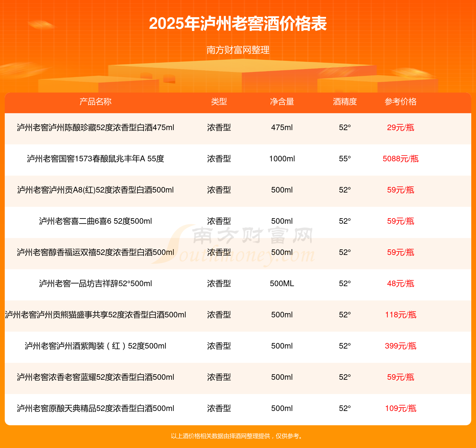The height and width of the screenshot is (448, 476).
Task: Click 浓香型 type in the 国窖1573 row
Action: pyautogui.click(x=219, y=159)
